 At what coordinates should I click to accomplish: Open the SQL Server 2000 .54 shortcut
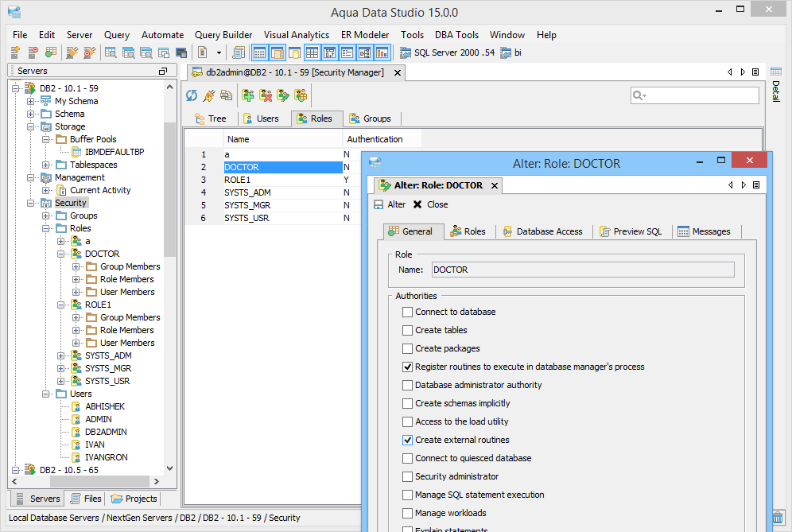click(448, 52)
